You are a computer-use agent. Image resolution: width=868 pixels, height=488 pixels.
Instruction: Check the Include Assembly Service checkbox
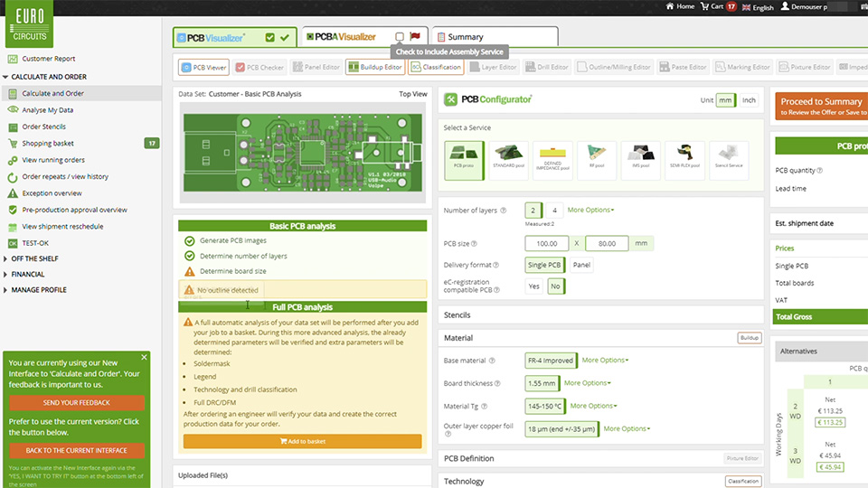click(400, 37)
